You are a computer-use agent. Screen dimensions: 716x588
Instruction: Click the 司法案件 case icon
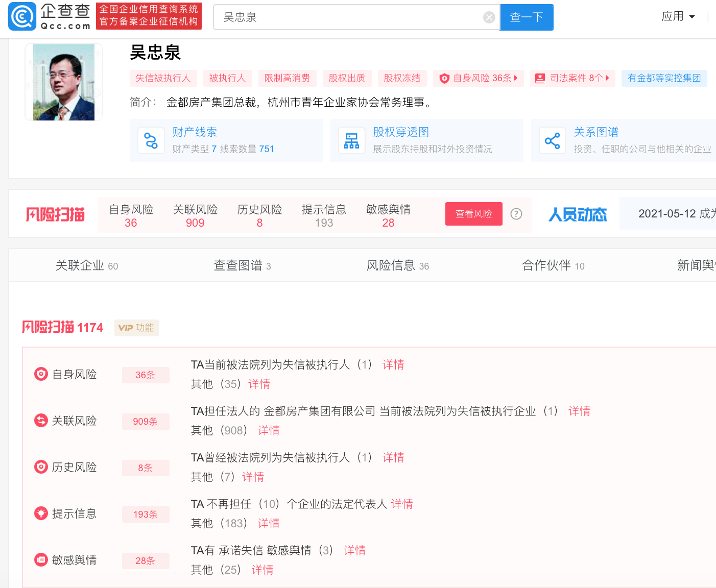pos(540,78)
